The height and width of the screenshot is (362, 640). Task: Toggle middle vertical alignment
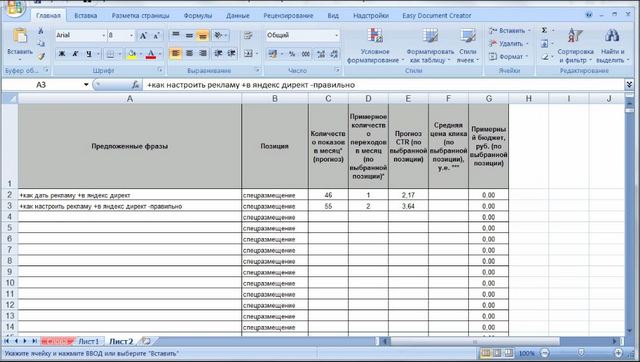[x=189, y=36]
